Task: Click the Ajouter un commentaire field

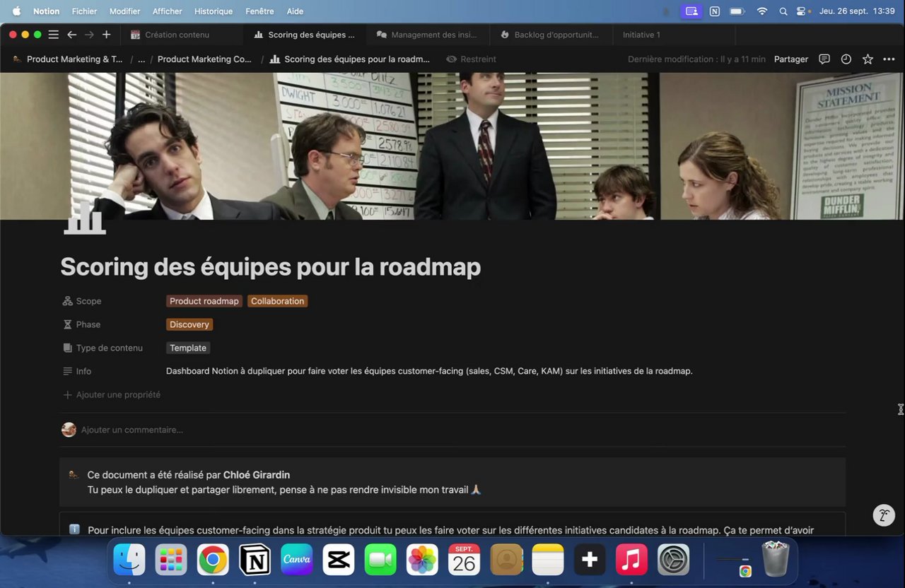Action: coord(132,430)
